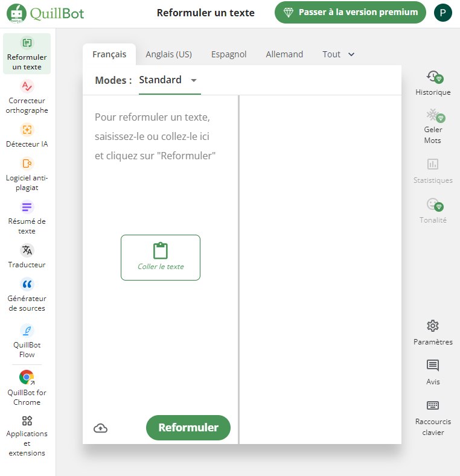Open Statistiques panel
This screenshot has width=460, height=476.
(x=433, y=171)
